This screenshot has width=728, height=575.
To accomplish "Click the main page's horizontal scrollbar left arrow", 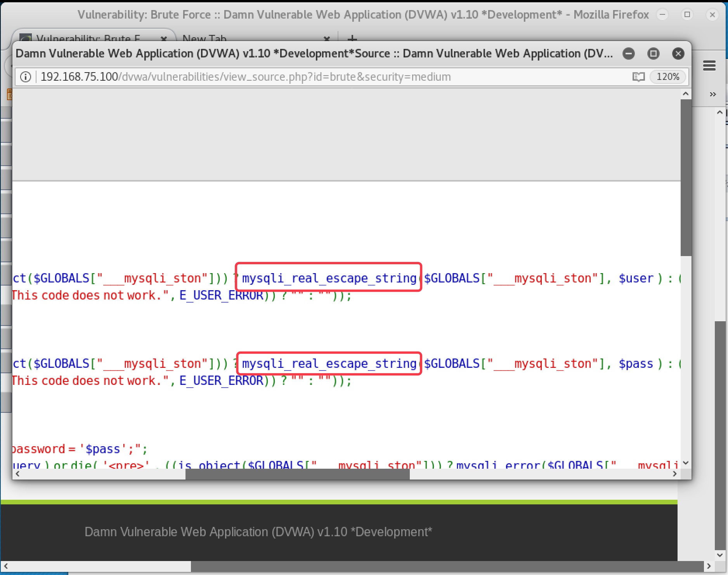I will [5, 566].
